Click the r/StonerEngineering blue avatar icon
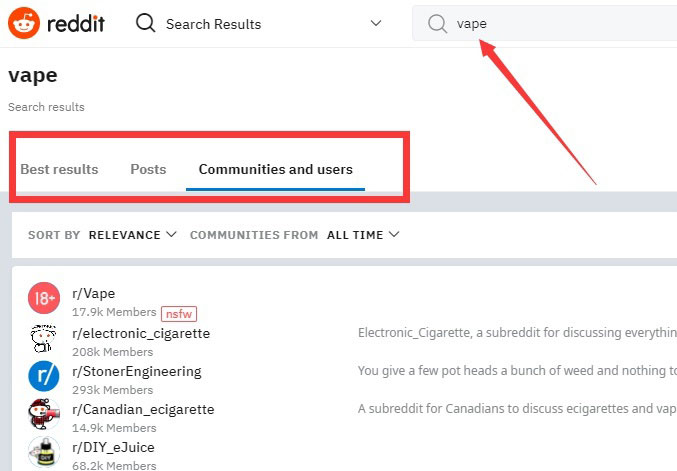 pos(44,377)
